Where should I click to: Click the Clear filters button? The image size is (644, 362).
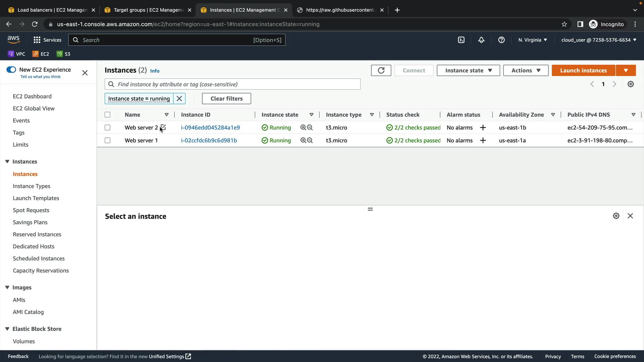[x=226, y=99]
